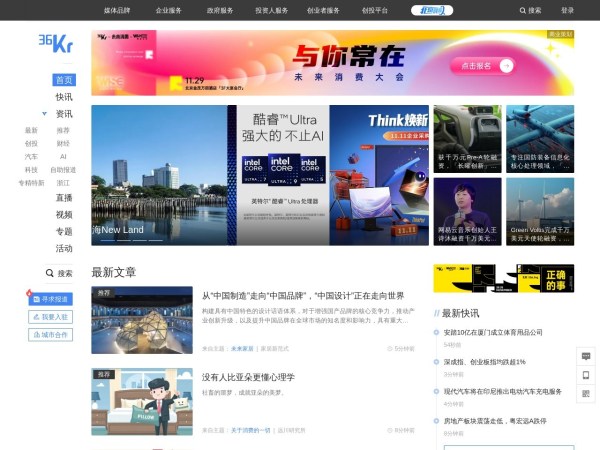The image size is (600, 450).
Task: Open the 企业服务 top menu
Action: click(x=169, y=10)
